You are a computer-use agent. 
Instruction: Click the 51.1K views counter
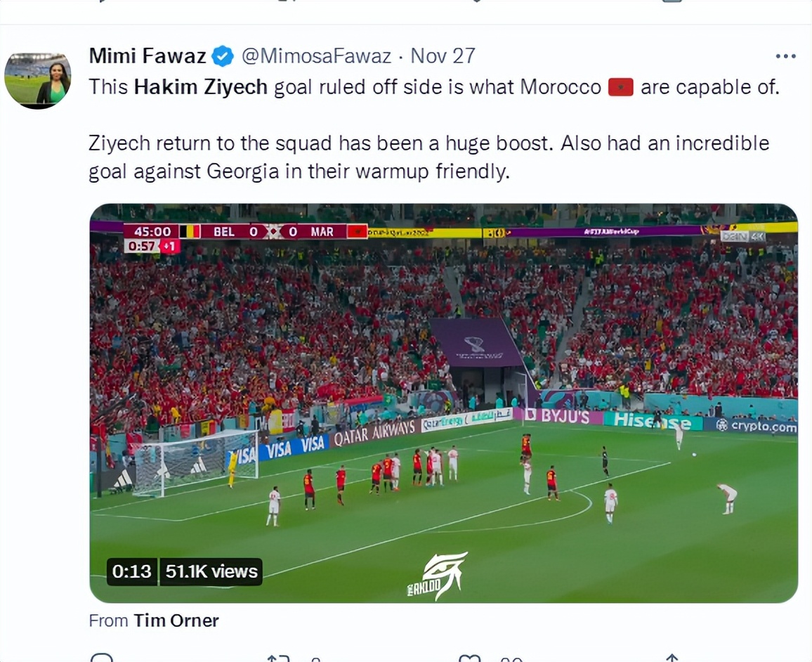pyautogui.click(x=211, y=571)
